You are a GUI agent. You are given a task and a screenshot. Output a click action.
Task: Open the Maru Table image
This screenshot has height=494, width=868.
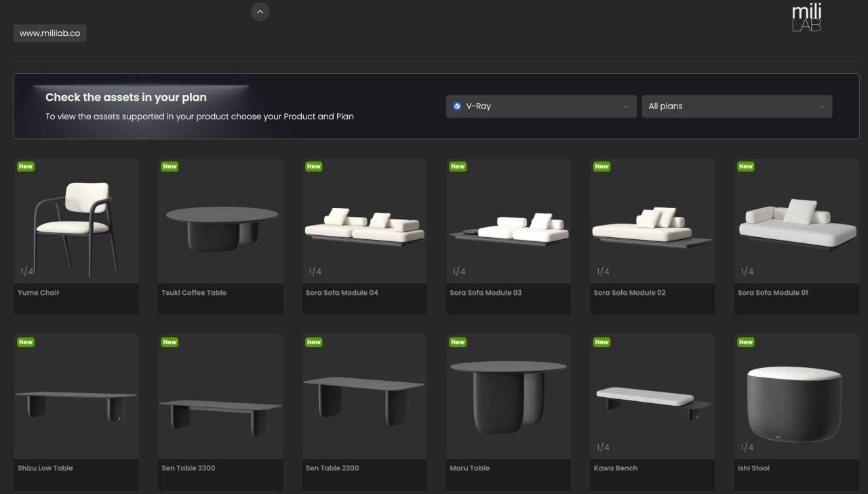click(509, 396)
